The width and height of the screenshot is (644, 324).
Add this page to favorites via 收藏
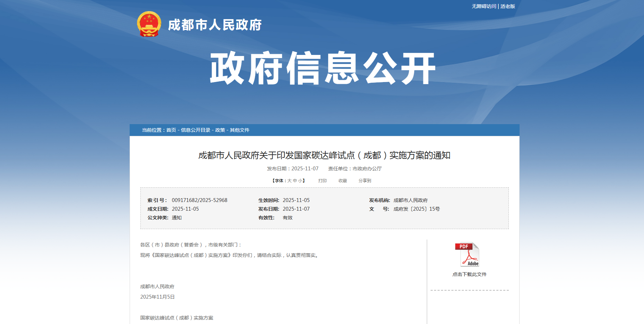pos(342,180)
